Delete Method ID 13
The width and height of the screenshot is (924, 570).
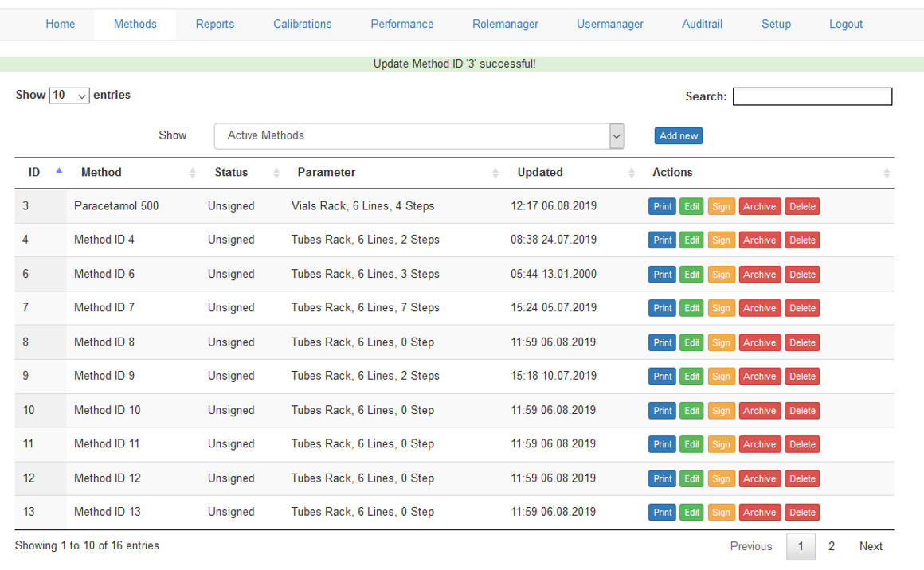click(x=802, y=513)
